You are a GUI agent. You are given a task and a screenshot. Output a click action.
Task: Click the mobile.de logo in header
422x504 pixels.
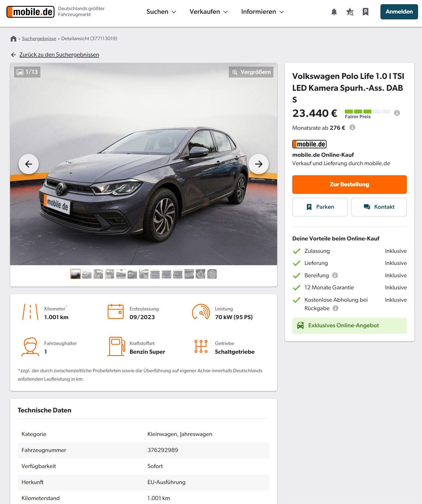[x=30, y=12]
